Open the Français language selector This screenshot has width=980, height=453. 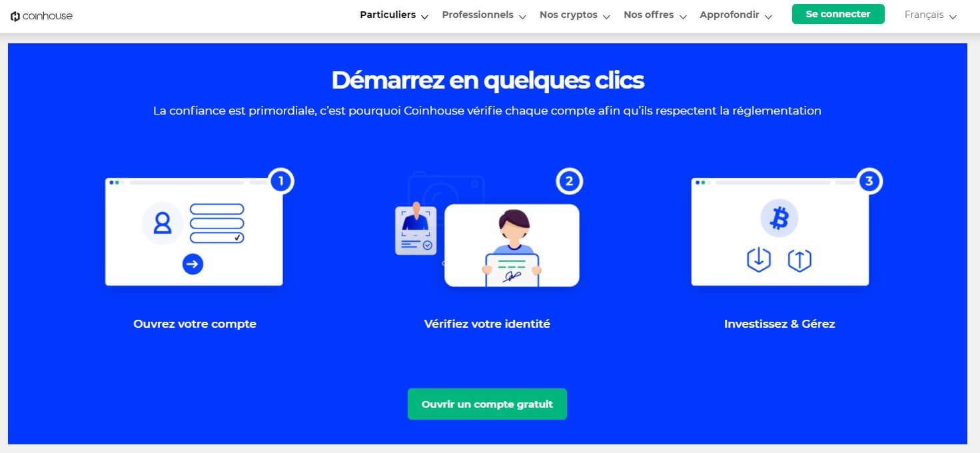pyautogui.click(x=930, y=15)
